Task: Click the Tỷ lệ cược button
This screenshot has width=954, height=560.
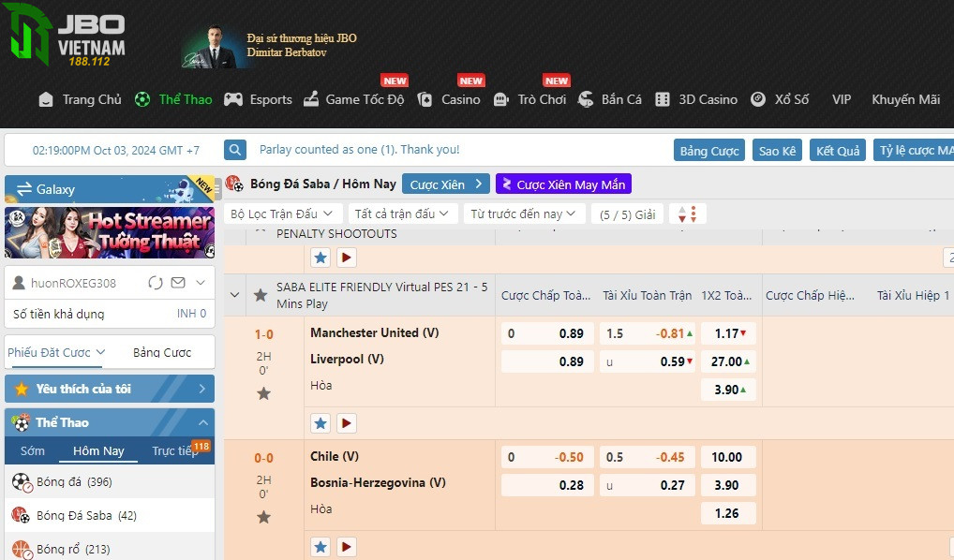Action: (914, 150)
